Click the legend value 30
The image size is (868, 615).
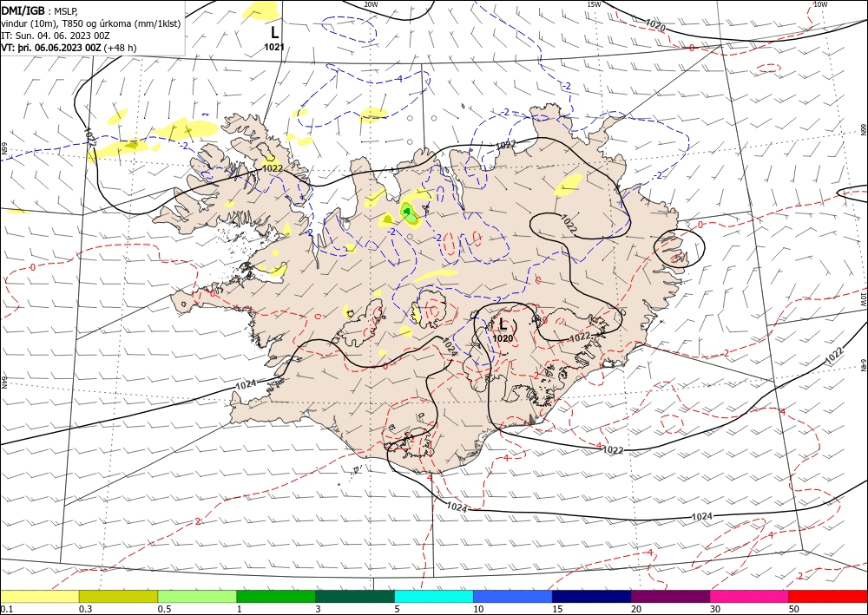point(716,609)
